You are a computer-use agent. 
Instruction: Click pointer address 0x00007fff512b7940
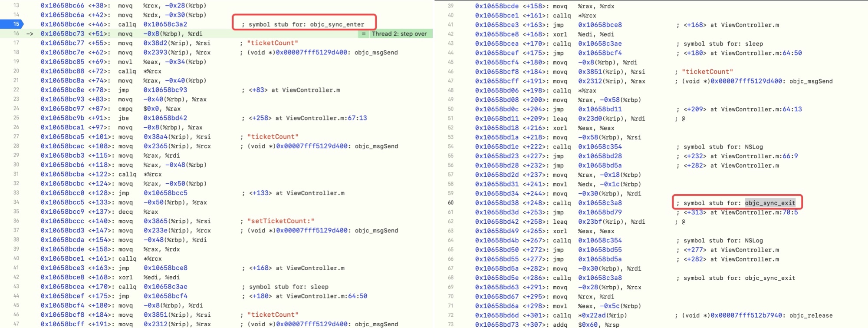pyautogui.click(x=746, y=315)
